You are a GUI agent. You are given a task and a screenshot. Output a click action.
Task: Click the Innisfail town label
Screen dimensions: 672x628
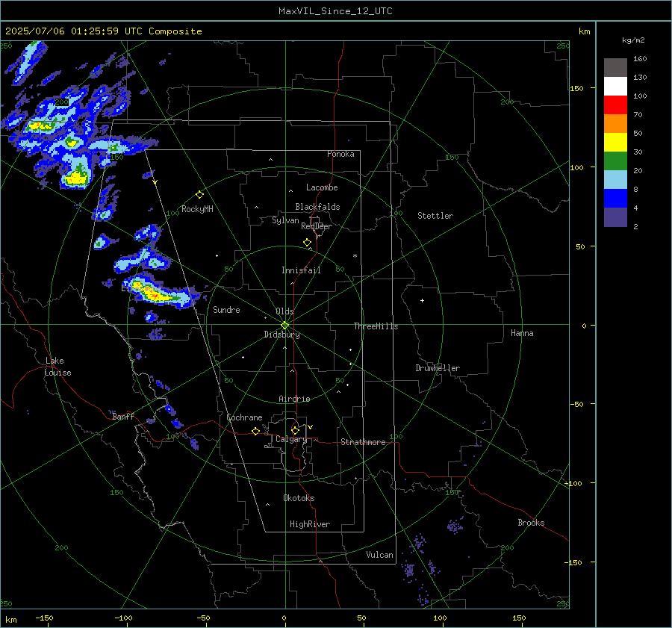(x=301, y=270)
